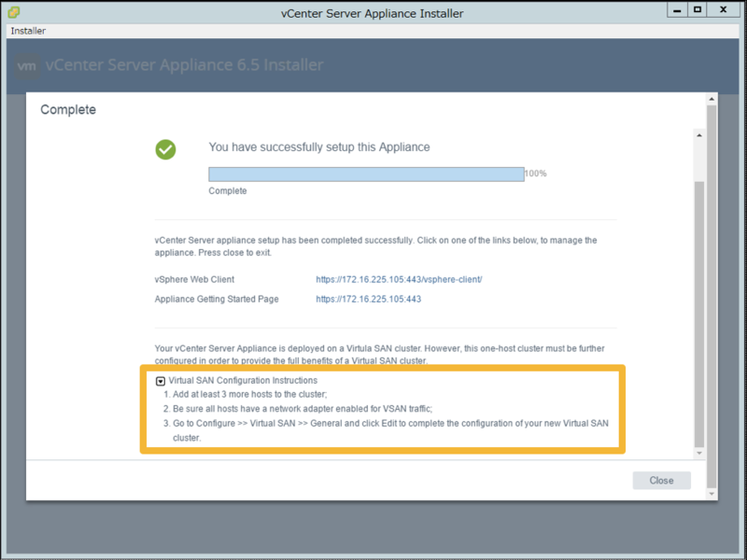Open the vSphere Web Client URL link
The image size is (747, 560).
pyautogui.click(x=399, y=279)
